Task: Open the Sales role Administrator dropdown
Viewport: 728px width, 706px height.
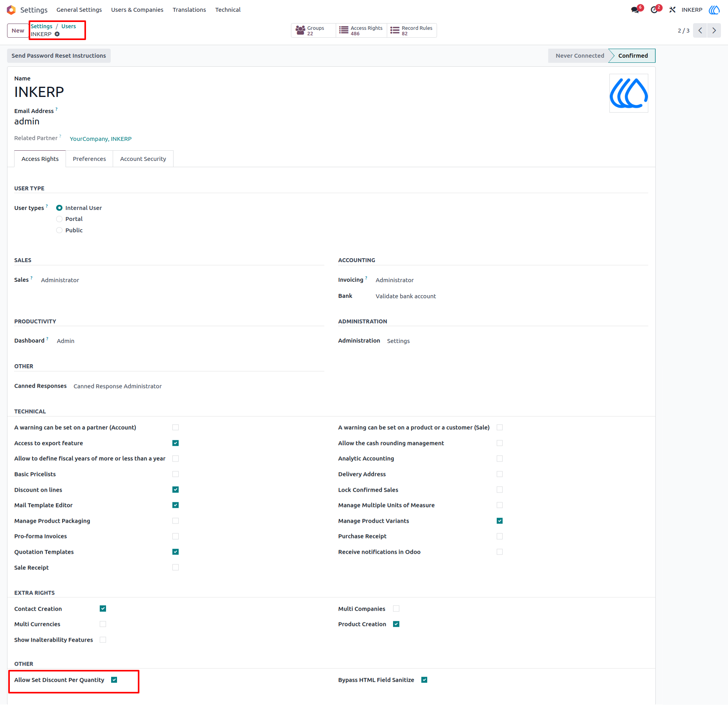Action: tap(60, 280)
